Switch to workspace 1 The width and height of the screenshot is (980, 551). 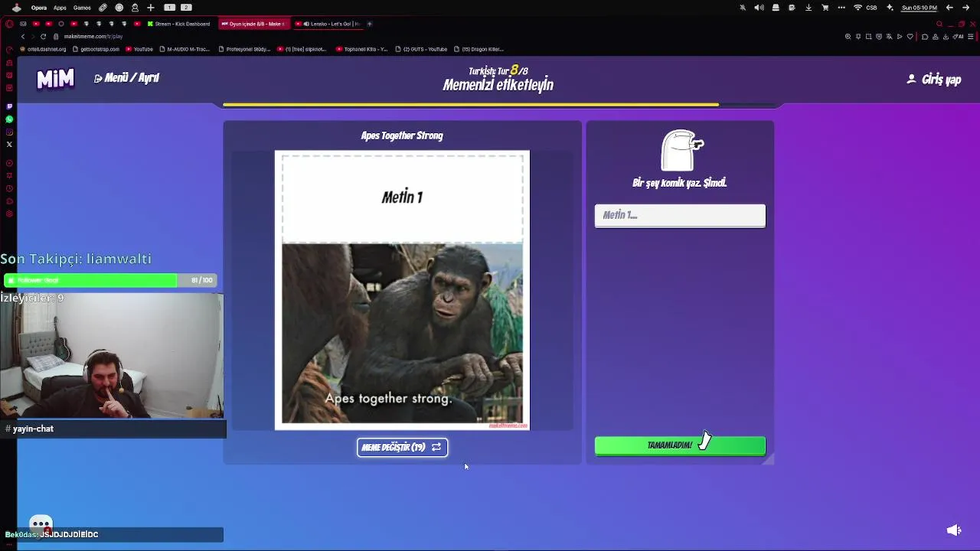tap(169, 8)
